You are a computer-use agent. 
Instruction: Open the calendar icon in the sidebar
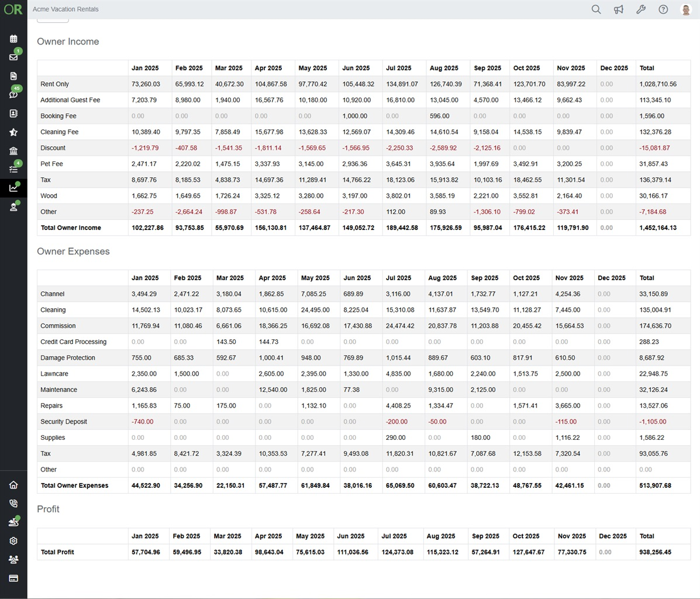click(x=13, y=39)
